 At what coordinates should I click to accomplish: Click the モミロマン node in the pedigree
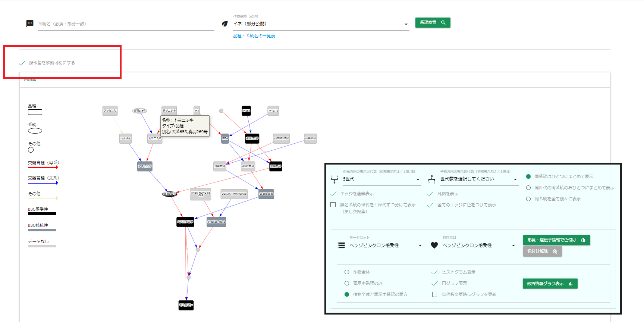click(x=186, y=305)
